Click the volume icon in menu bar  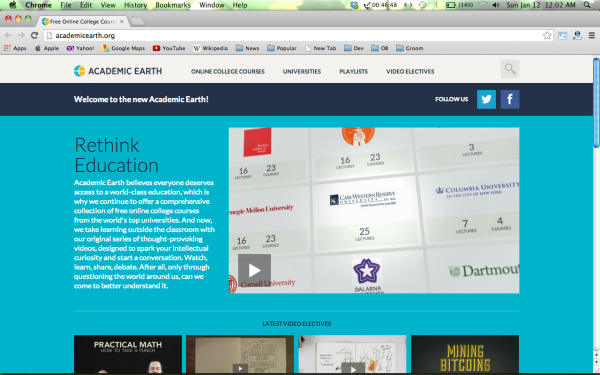[496, 5]
